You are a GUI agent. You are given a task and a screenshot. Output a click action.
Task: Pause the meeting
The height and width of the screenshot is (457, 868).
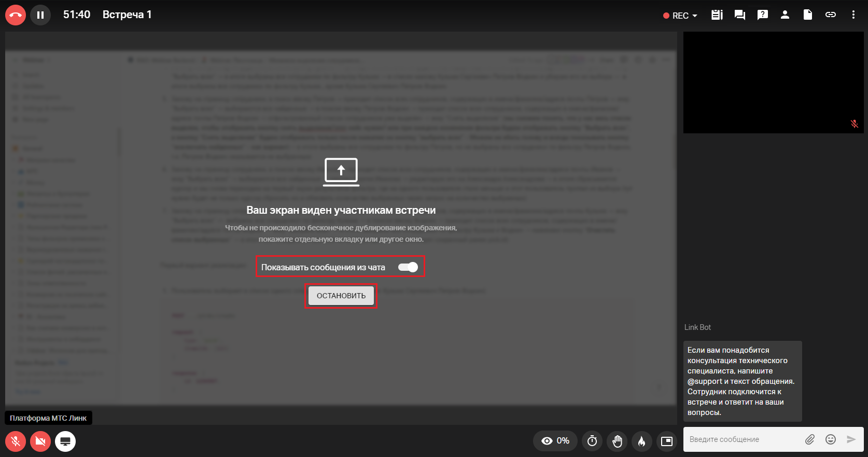(x=40, y=15)
